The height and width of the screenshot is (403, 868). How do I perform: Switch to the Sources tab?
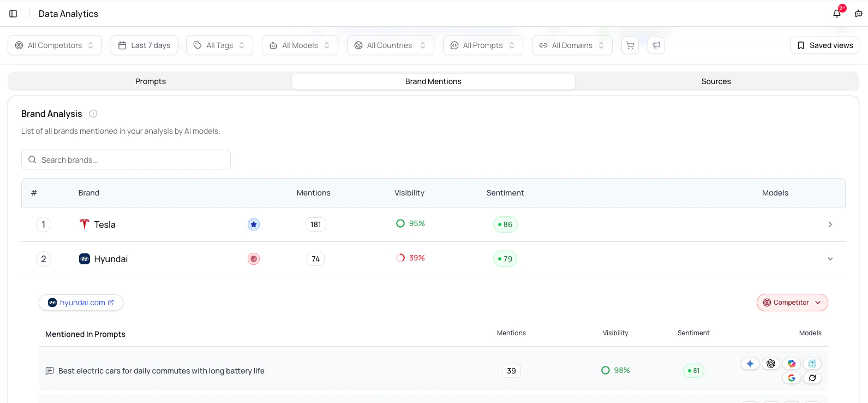(716, 81)
